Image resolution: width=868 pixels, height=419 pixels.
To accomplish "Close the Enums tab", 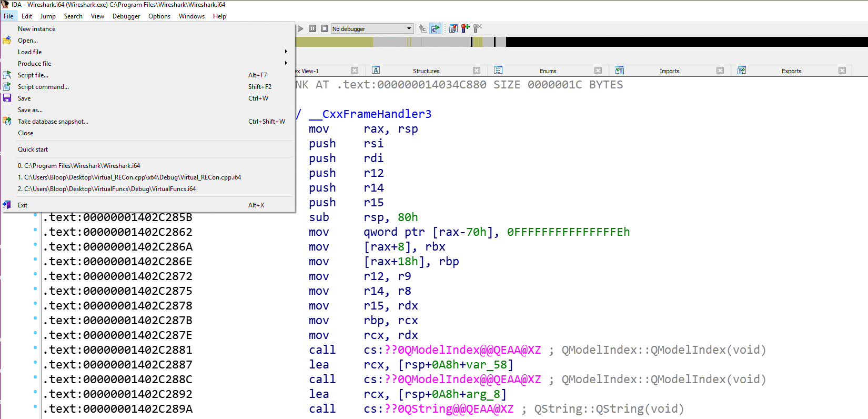I will [x=598, y=71].
